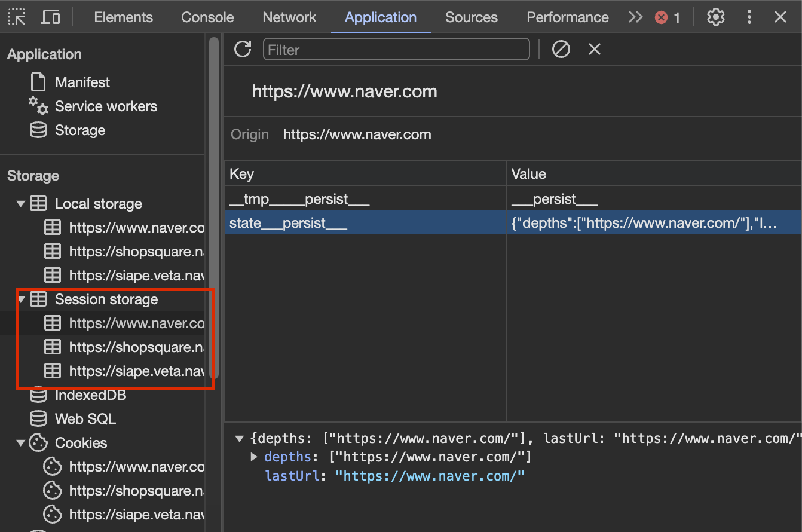Select siape.veta under Session storage
This screenshot has width=802, height=532.
(x=136, y=371)
